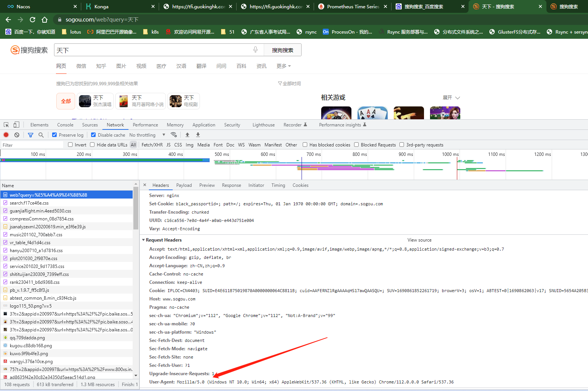This screenshot has height=391, width=588.
Task: Clear the network log
Action: [x=17, y=135]
